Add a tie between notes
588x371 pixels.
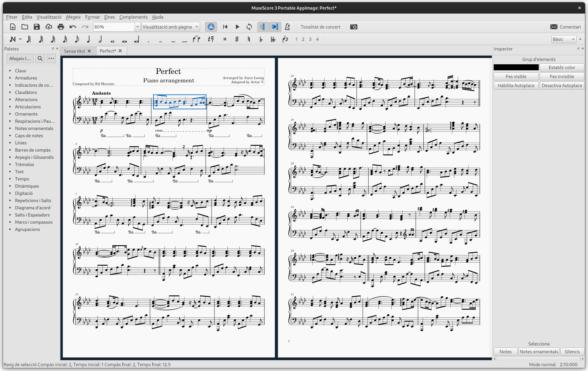coord(197,39)
